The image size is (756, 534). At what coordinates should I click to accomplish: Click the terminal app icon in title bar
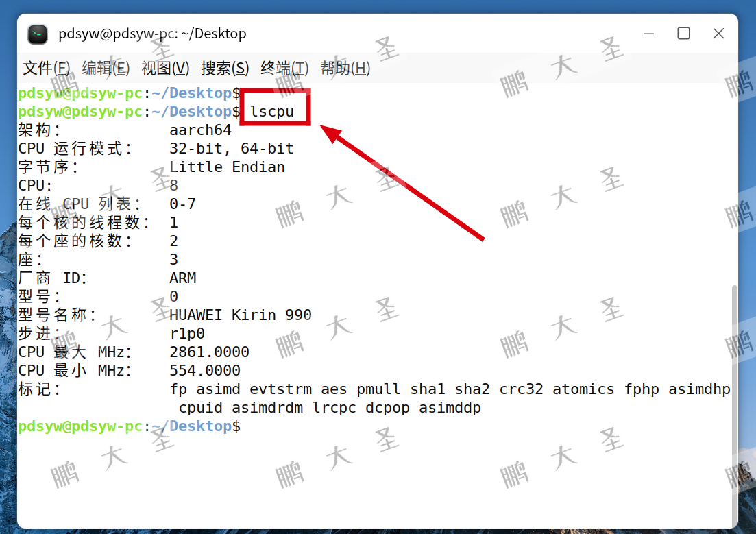[x=38, y=34]
